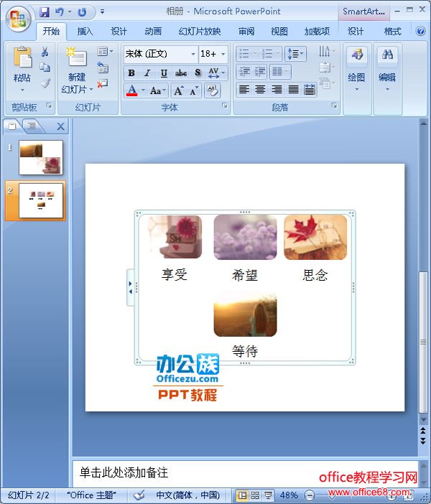Click the text direction icon
Viewport: 431px width, 504px height.
pos(326,52)
